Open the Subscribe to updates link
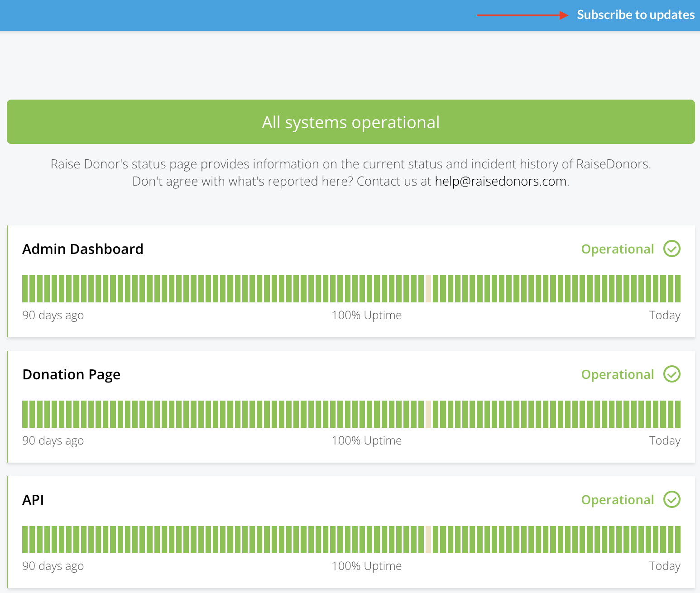The height and width of the screenshot is (593, 700). (x=635, y=15)
